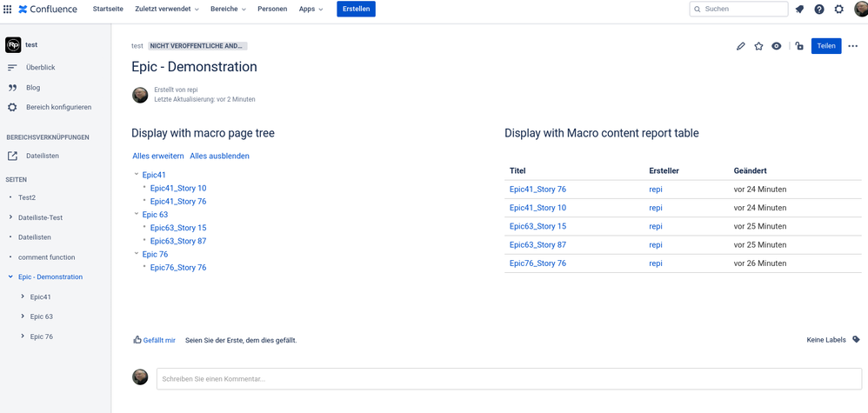Image resolution: width=868 pixels, height=413 pixels.
Task: Click repi creator in Epic63_Story 15 row
Action: pyautogui.click(x=656, y=226)
